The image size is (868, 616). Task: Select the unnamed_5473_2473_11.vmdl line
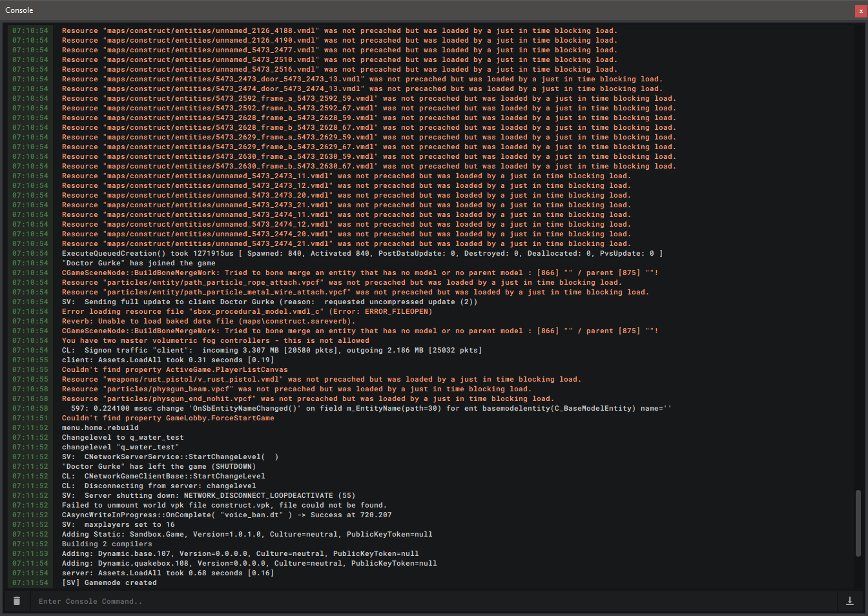pos(347,176)
